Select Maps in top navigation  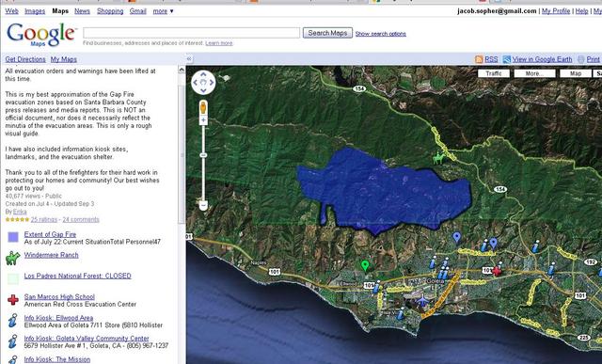tap(60, 11)
